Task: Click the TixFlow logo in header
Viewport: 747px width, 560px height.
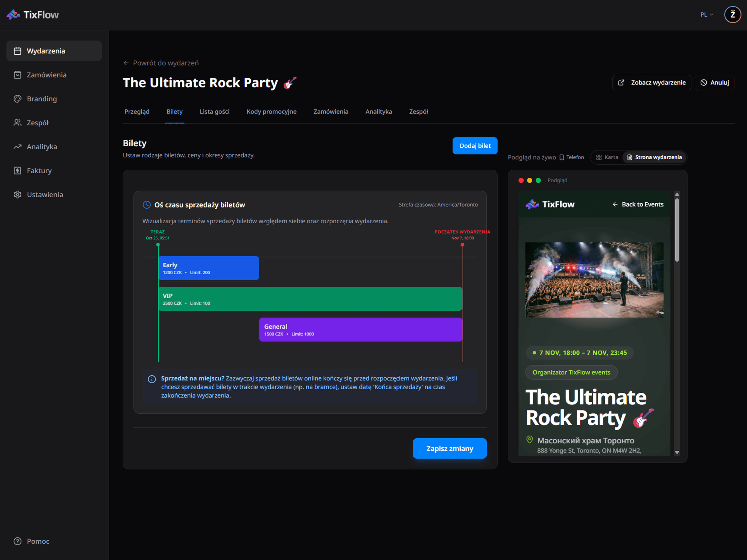Action: coord(33,14)
